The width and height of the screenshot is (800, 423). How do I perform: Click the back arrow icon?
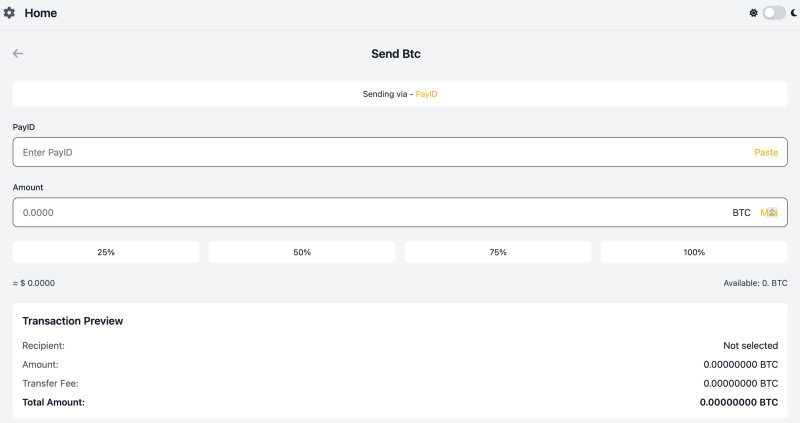pos(18,53)
